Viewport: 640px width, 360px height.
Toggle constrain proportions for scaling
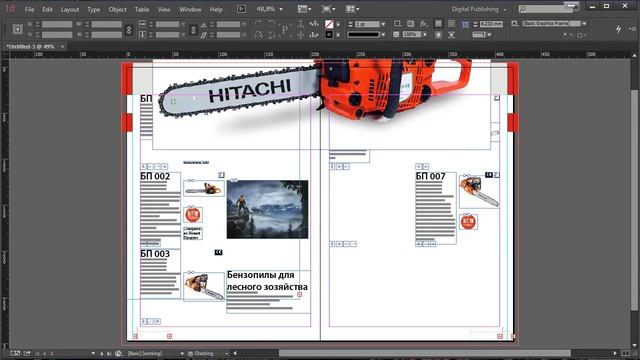pyautogui.click(x=193, y=30)
